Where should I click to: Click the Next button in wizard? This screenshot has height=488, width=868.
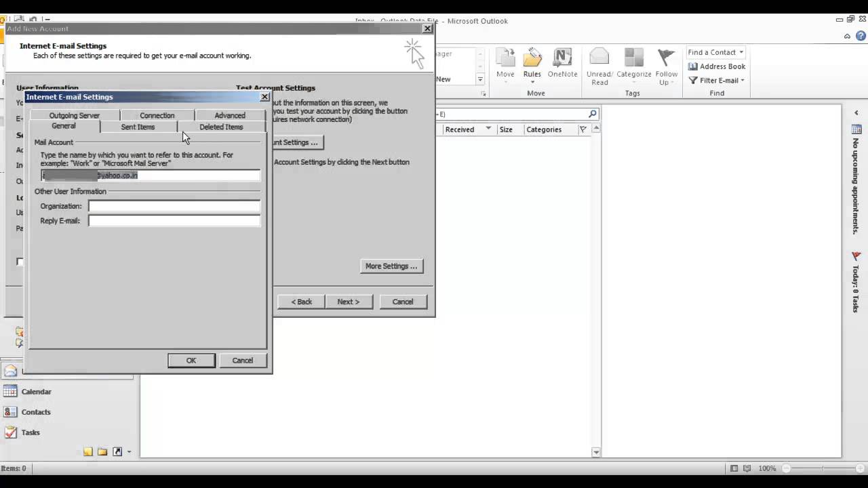(349, 302)
